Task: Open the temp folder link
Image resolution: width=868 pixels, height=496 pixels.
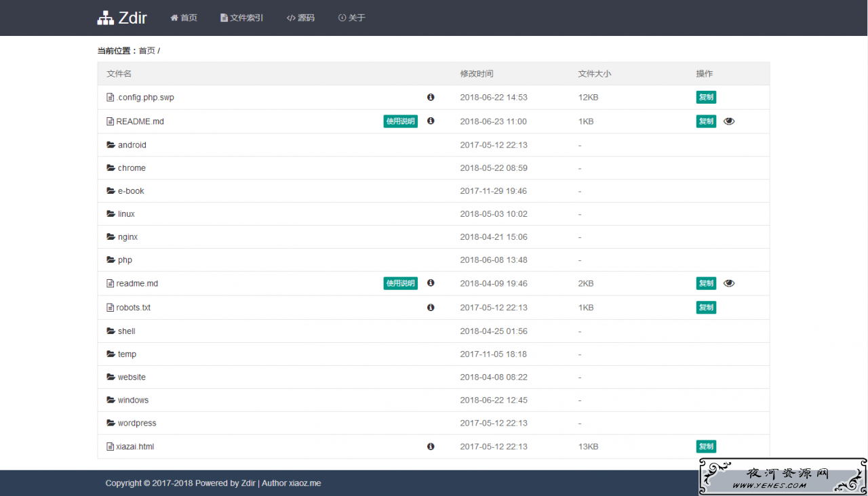Action: (x=127, y=354)
